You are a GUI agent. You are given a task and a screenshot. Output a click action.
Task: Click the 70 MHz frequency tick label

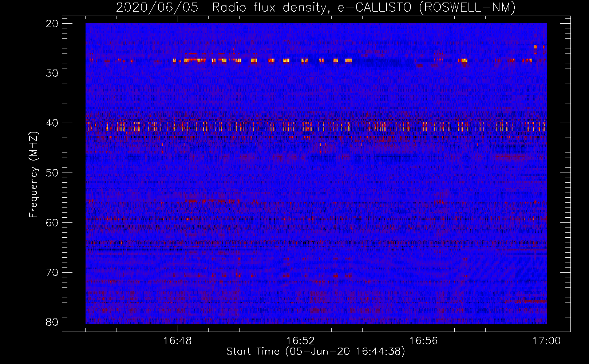pyautogui.click(x=52, y=273)
